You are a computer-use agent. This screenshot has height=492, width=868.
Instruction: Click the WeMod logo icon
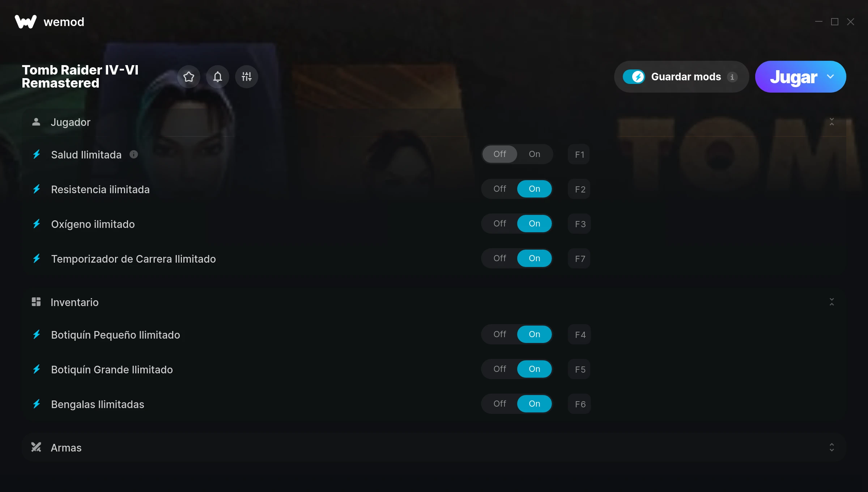(x=26, y=22)
